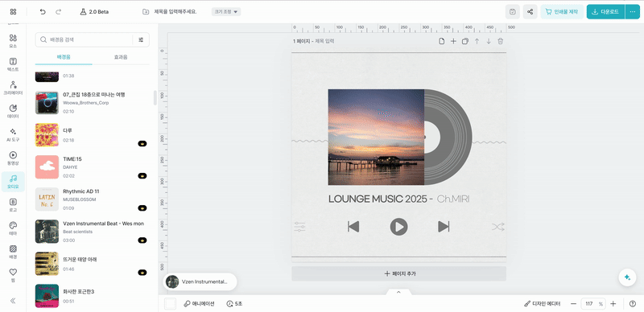The width and height of the screenshot is (644, 312).
Task: Click the plus icon in page header
Action: (453, 42)
